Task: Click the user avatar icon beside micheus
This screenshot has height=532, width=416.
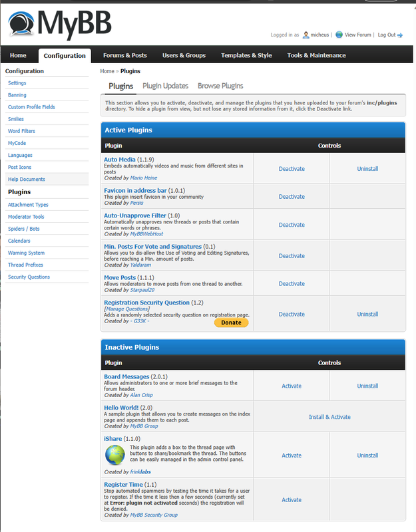Action: (306, 35)
